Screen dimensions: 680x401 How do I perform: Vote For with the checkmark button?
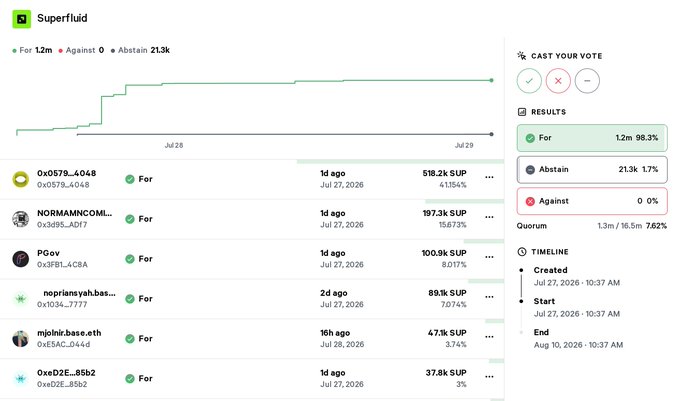(x=529, y=81)
